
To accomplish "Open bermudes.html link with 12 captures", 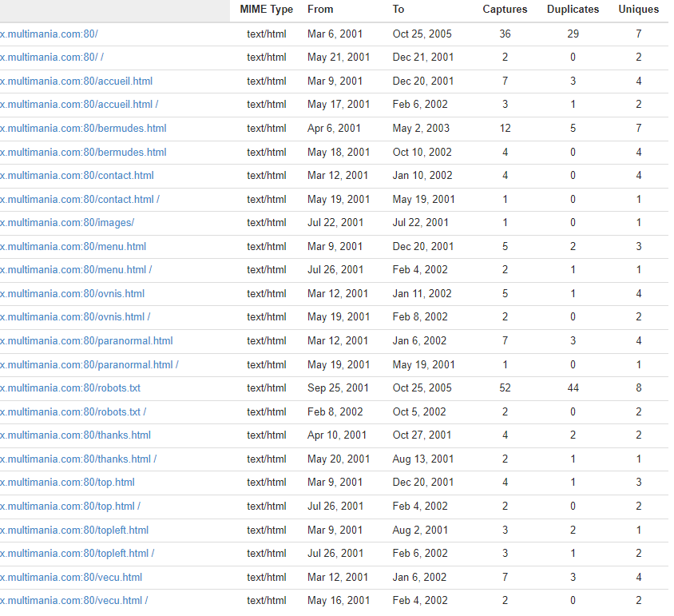I will (83, 129).
